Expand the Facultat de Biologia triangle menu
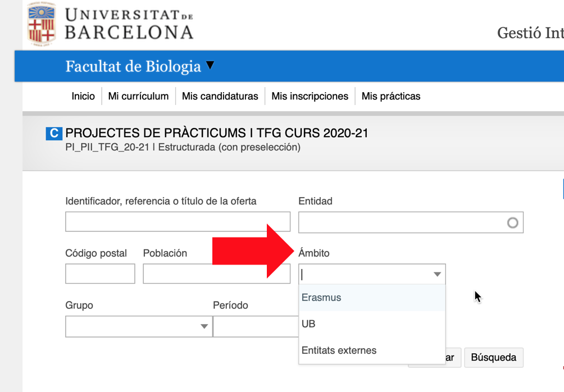 [x=210, y=66]
